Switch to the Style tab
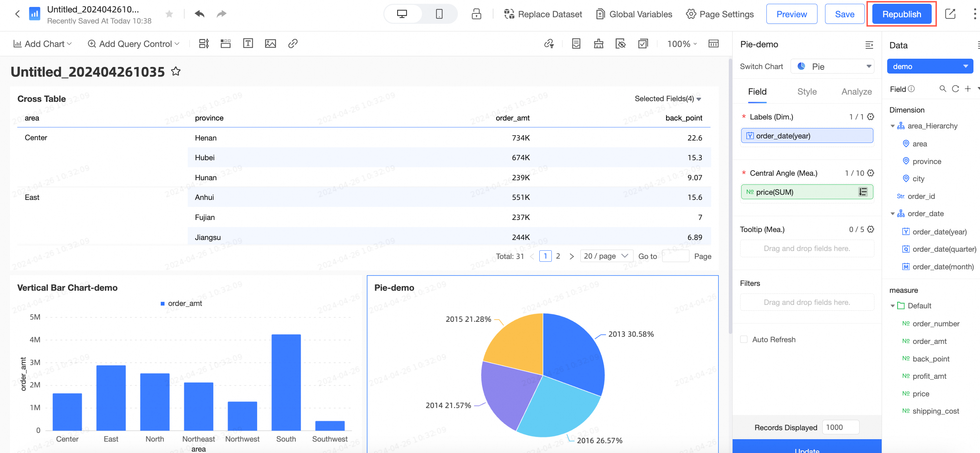 coord(806,92)
